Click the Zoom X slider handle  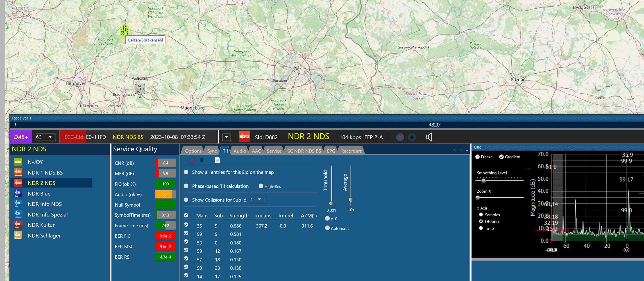click(478, 198)
